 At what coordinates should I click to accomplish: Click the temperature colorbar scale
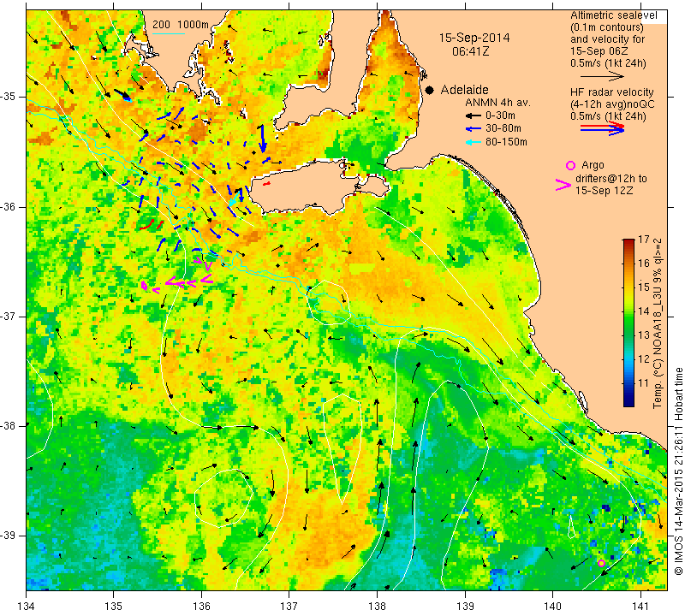click(628, 323)
